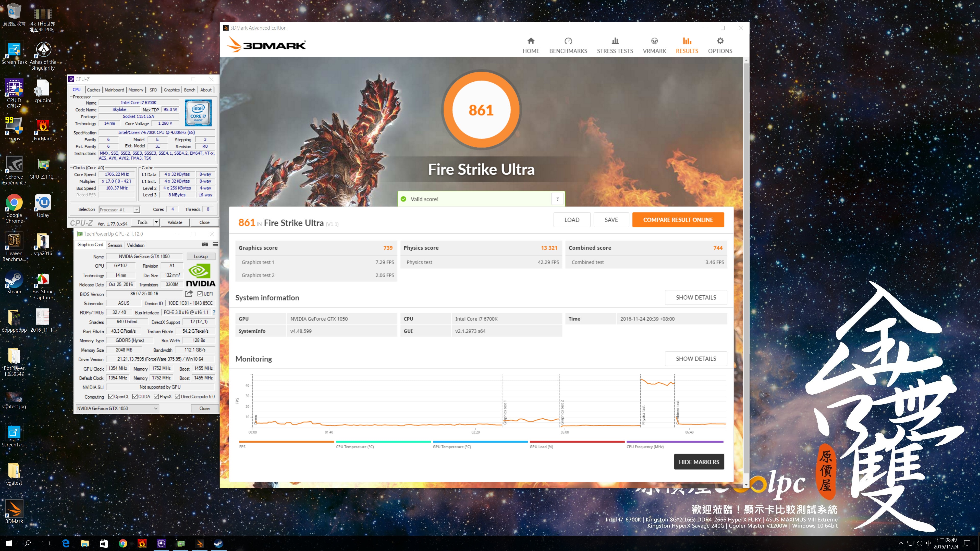Image resolution: width=980 pixels, height=551 pixels.
Task: Open the 3DMark desktop shortcut
Action: pos(14,512)
